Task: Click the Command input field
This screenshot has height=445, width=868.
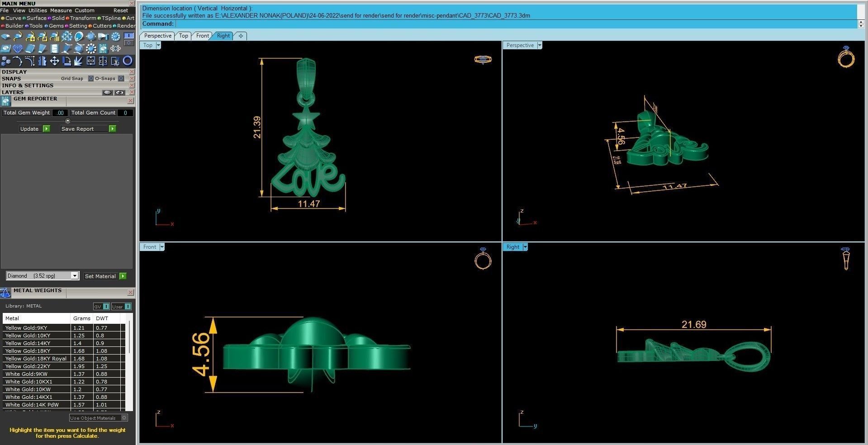Action: coord(516,24)
